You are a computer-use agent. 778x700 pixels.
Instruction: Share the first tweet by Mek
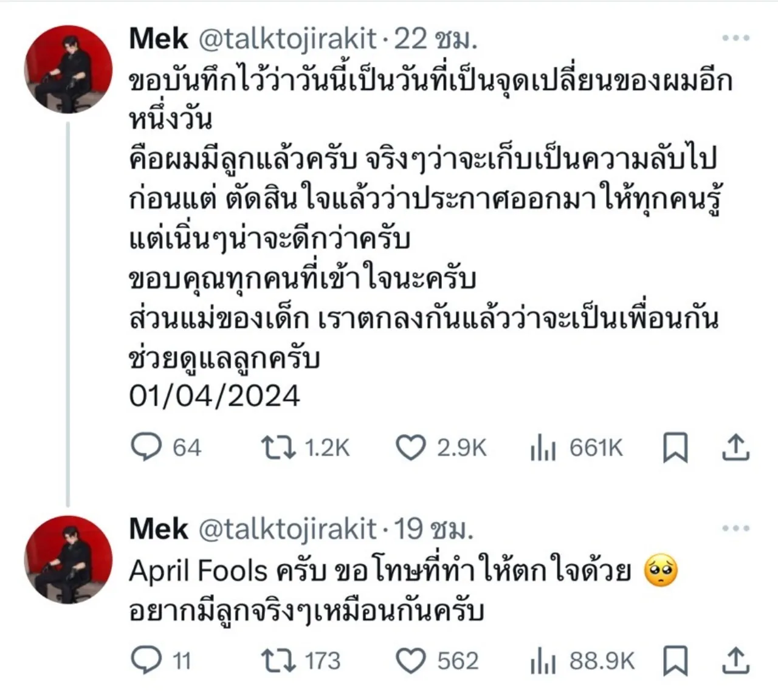(735, 448)
